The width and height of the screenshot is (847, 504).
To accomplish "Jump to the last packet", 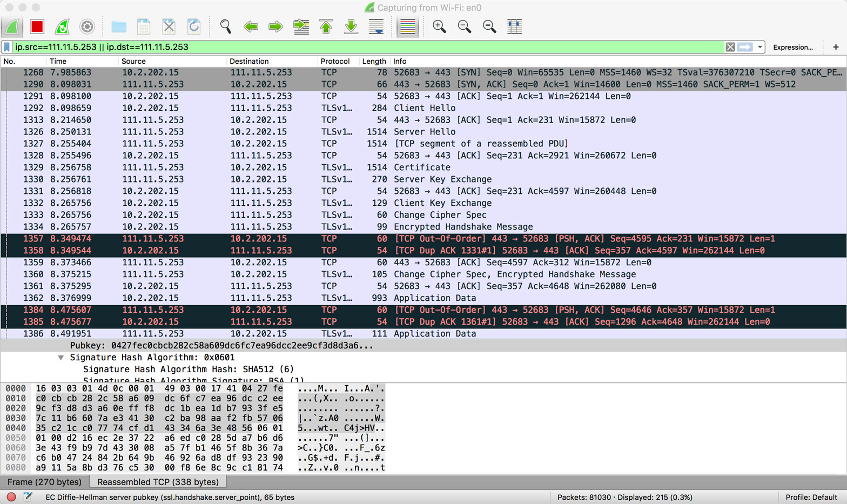I will coord(351,26).
